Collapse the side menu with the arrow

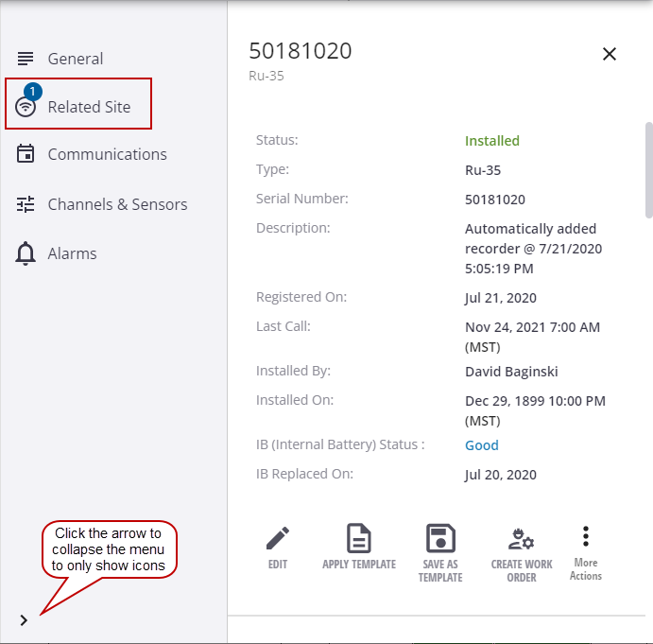point(24,620)
